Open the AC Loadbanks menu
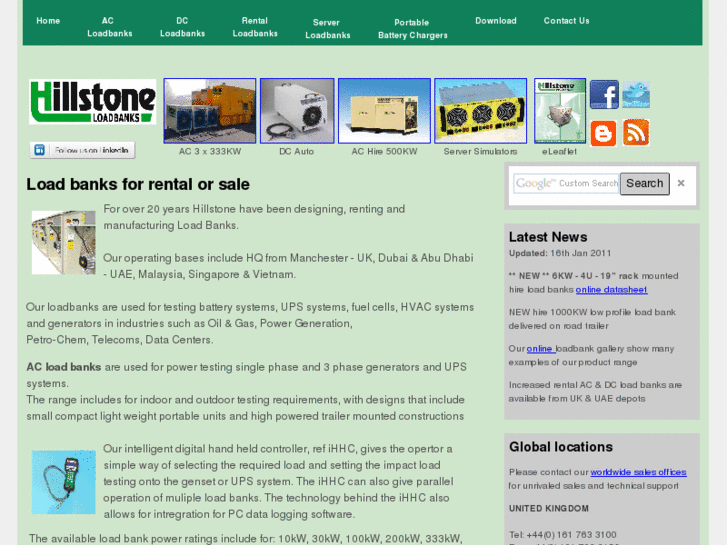Image resolution: width=727 pixels, height=545 pixels. 109,27
